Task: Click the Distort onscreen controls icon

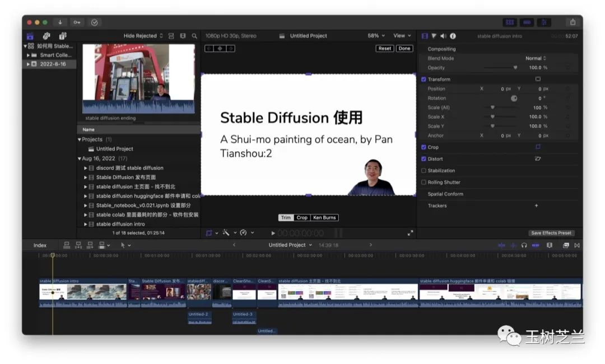Action: (x=538, y=158)
